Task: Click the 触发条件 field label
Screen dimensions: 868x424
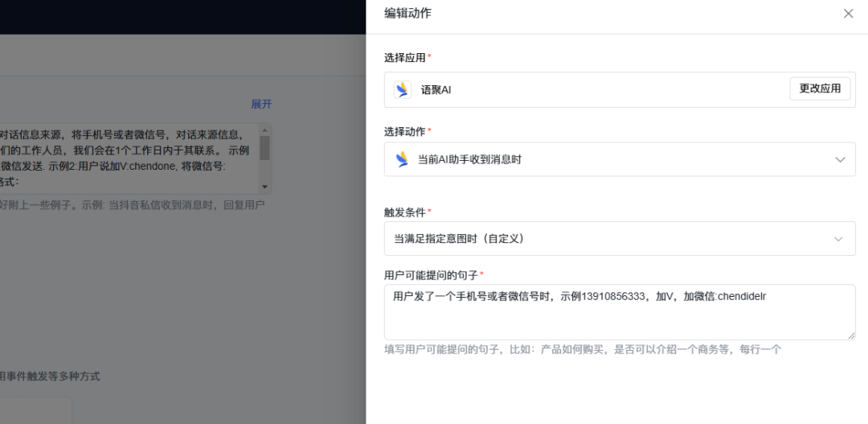Action: [x=404, y=212]
